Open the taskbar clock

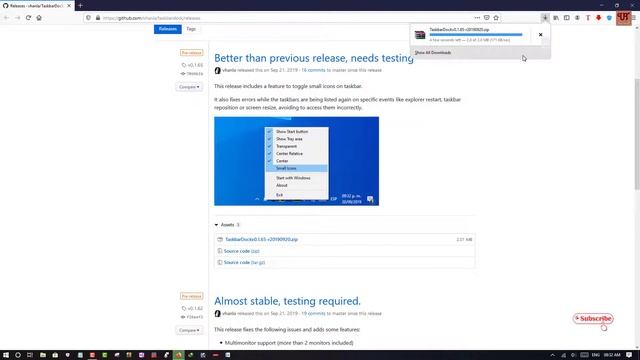[x=612, y=355]
